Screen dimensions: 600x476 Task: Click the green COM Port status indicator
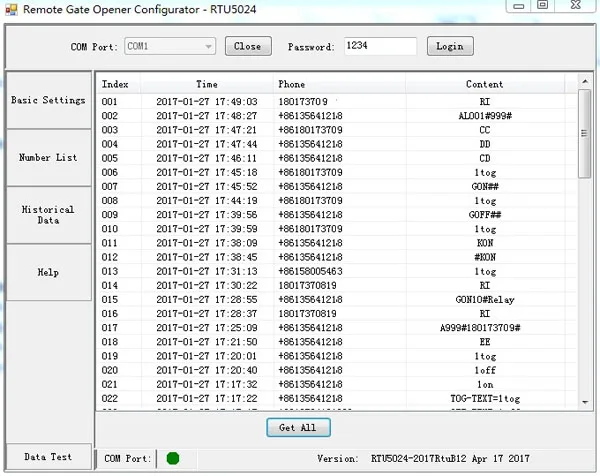[173, 458]
